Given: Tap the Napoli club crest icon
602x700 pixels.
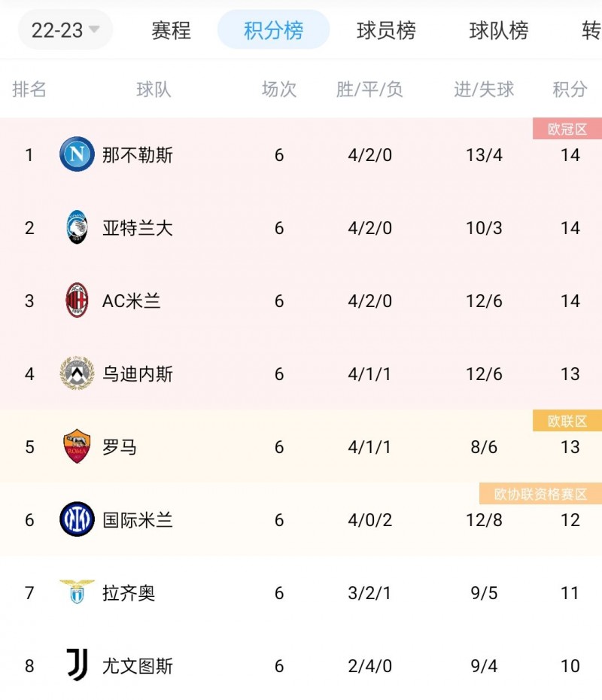Looking at the screenshot, I should pyautogui.click(x=77, y=155).
